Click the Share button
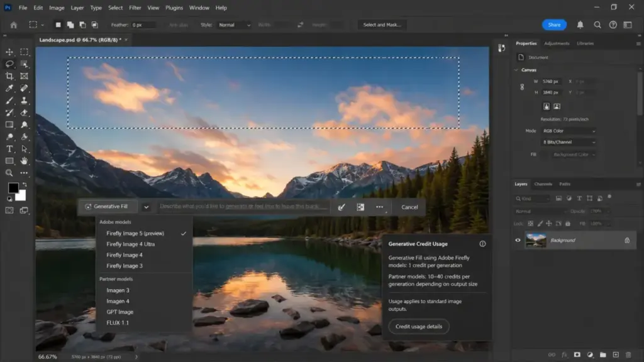 tap(554, 25)
